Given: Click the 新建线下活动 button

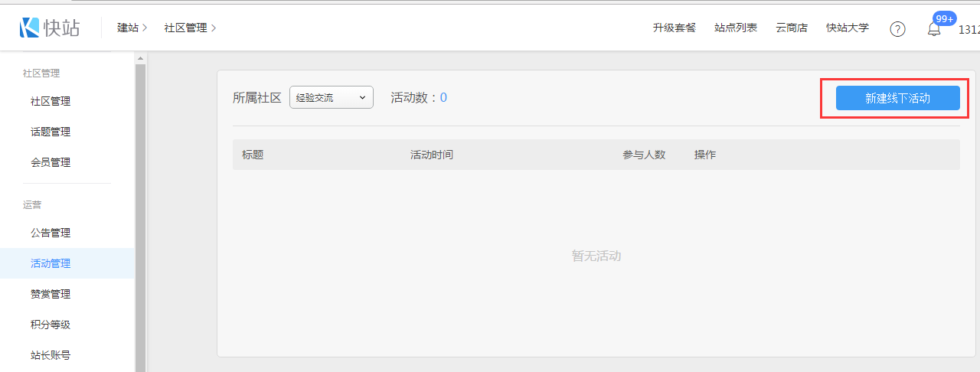Looking at the screenshot, I should (897, 98).
